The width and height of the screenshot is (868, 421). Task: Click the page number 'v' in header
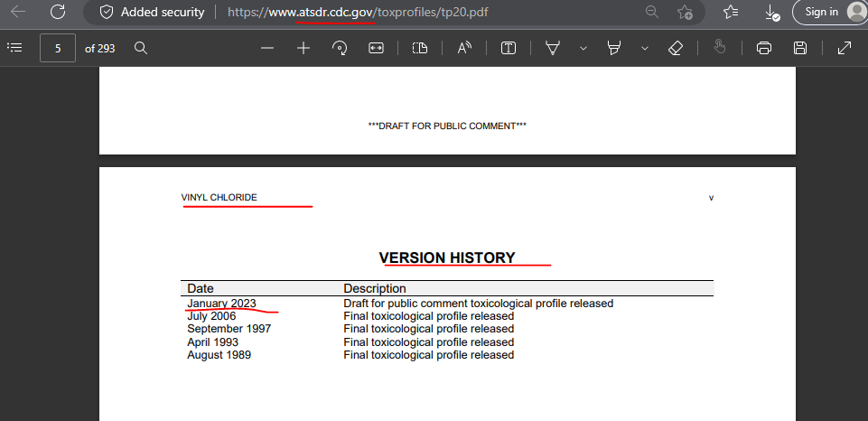[711, 198]
